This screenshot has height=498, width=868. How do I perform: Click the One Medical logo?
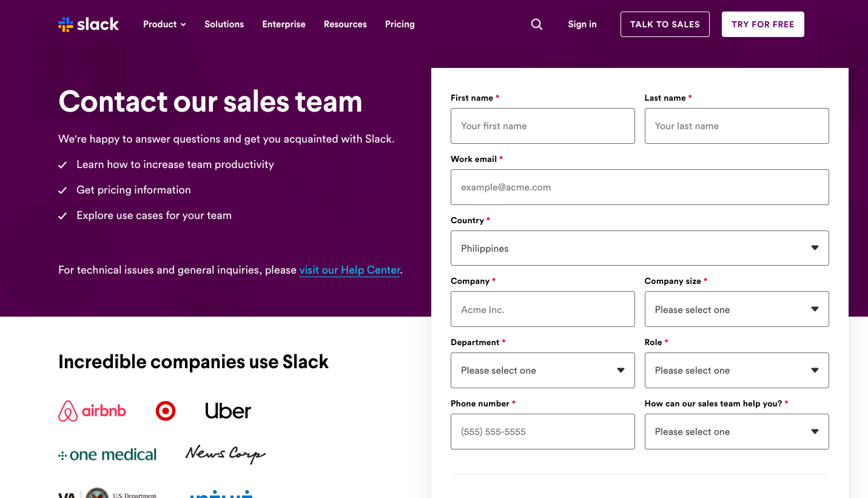107,454
